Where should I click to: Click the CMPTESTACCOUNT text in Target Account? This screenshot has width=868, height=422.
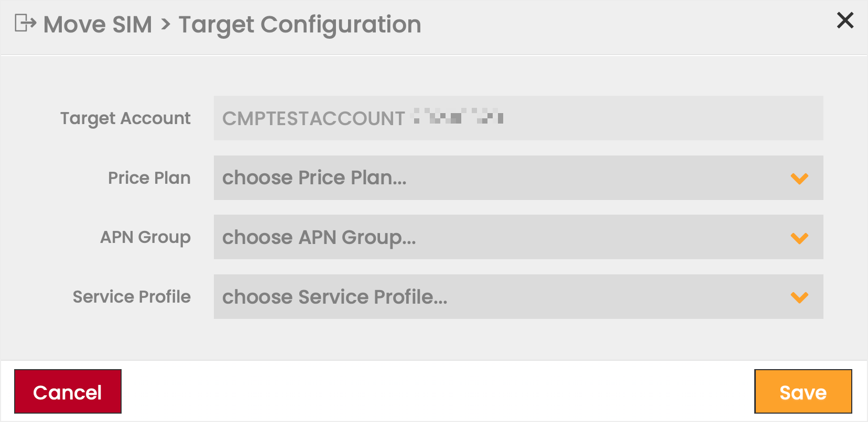tap(313, 119)
